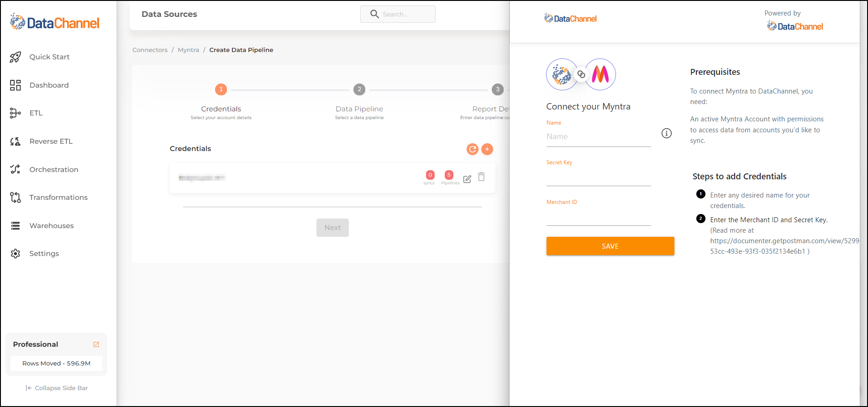This screenshot has width=868, height=407.
Task: Click the Transformations icon
Action: pyautogui.click(x=16, y=198)
